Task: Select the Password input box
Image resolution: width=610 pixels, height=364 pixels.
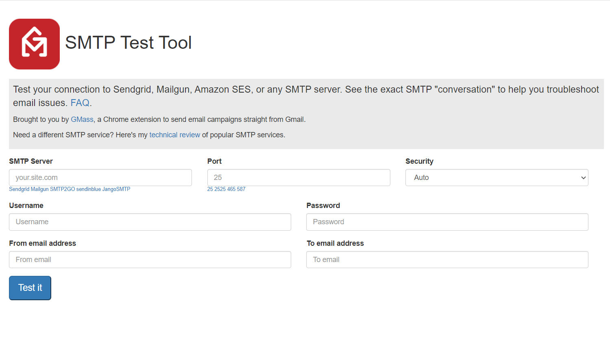Action: click(x=447, y=222)
